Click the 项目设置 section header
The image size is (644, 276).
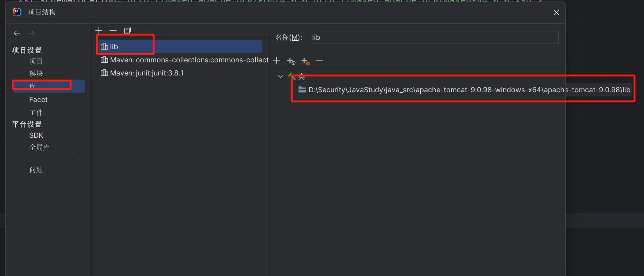(27, 50)
